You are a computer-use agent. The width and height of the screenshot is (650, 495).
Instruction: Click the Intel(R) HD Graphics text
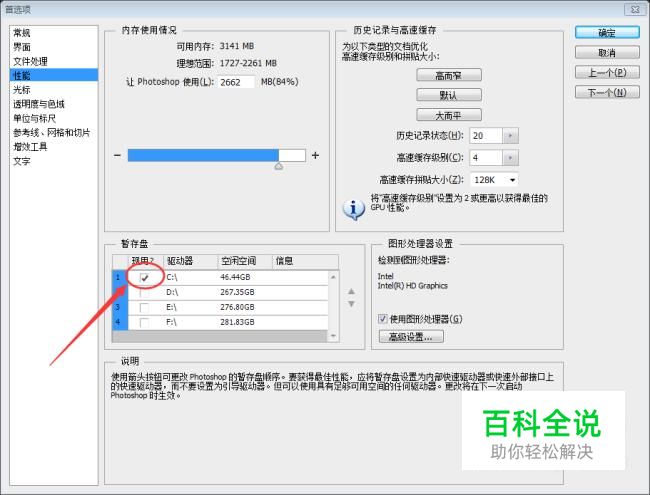[x=412, y=286]
